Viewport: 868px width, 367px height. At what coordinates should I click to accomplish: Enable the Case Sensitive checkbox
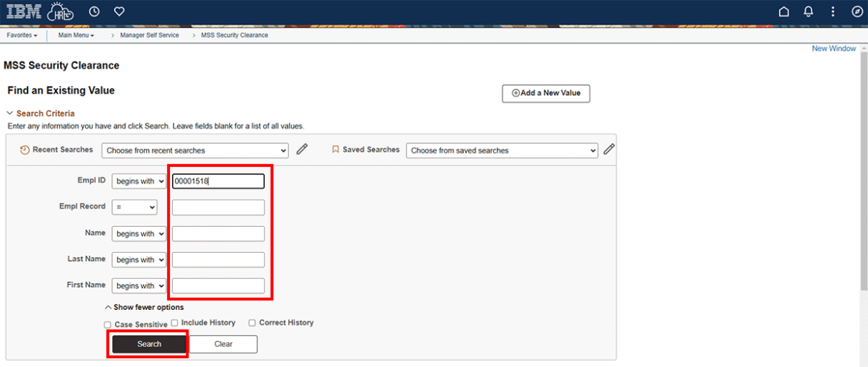108,325
